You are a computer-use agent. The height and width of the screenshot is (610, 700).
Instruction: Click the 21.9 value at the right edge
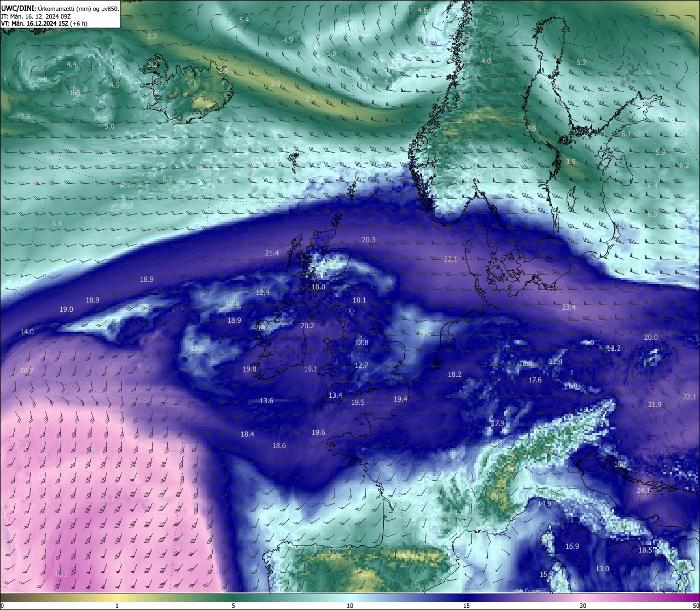click(655, 404)
